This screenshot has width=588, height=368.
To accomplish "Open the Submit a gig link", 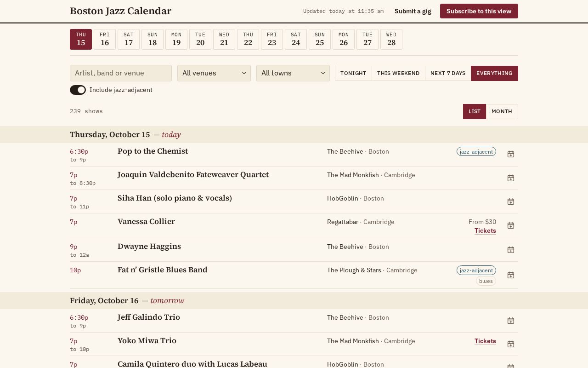I will [413, 11].
